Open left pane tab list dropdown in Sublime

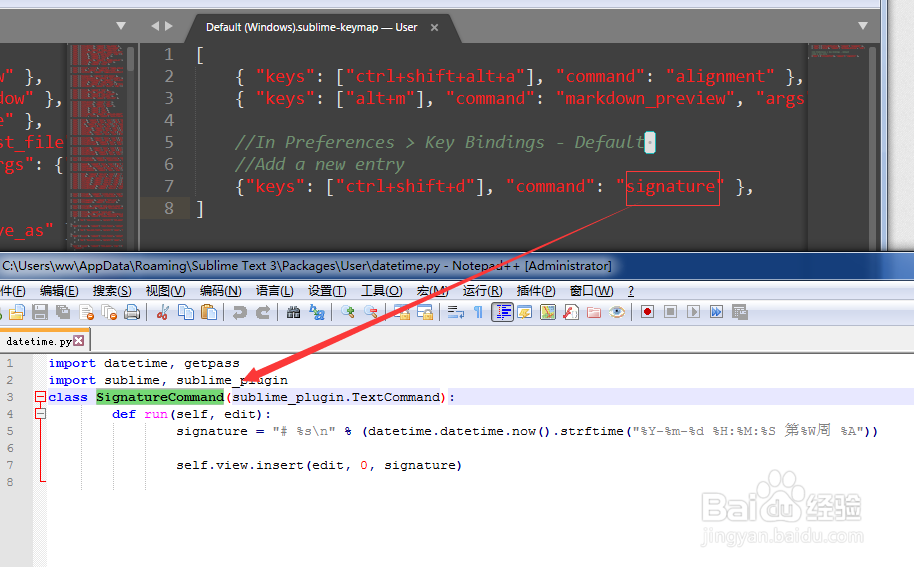tap(121, 26)
